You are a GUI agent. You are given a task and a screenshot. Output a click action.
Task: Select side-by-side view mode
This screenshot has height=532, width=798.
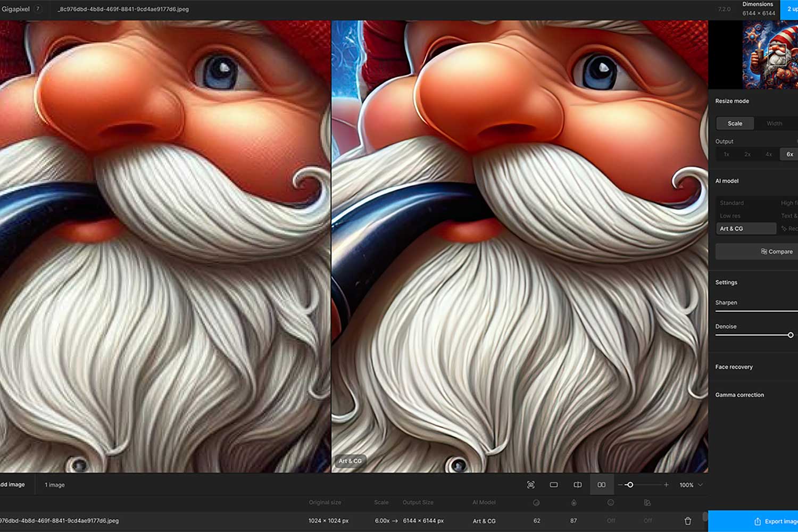(x=601, y=485)
